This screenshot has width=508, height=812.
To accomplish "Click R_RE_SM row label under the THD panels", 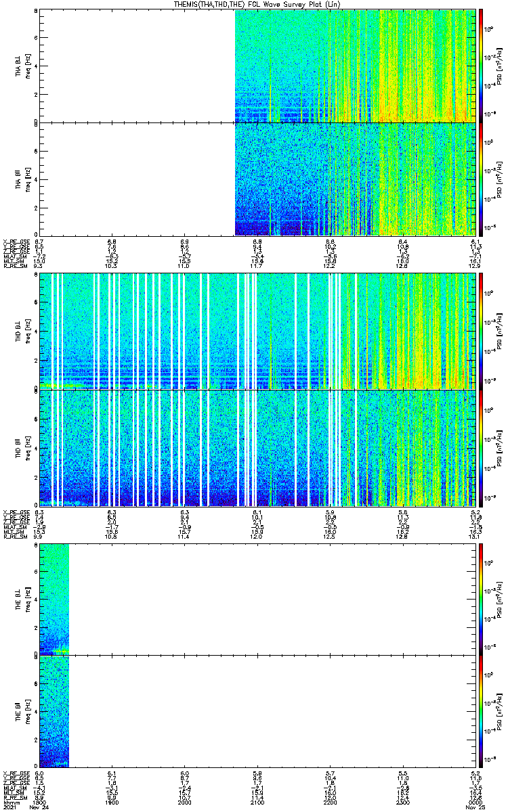I will [x=15, y=538].
